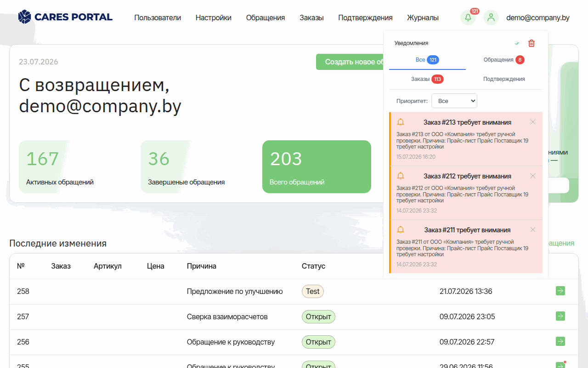Open request 256 with arrow icon
Screen dimensions: 588x368
[560, 341]
